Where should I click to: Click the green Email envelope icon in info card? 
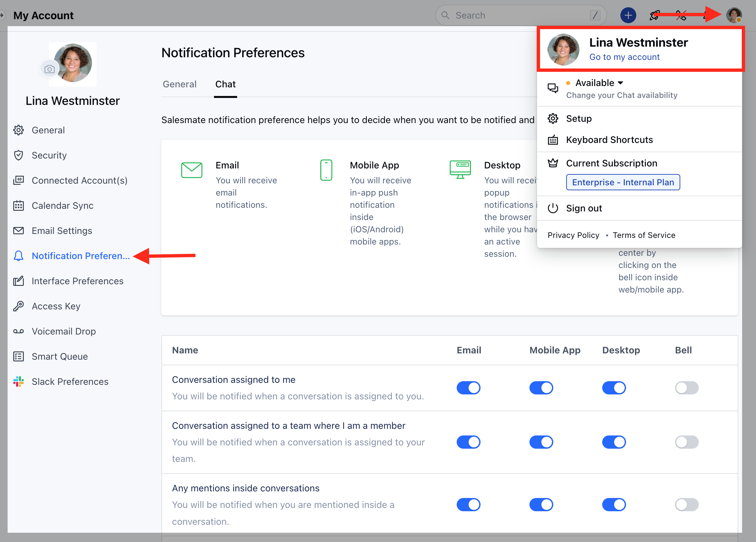192,170
